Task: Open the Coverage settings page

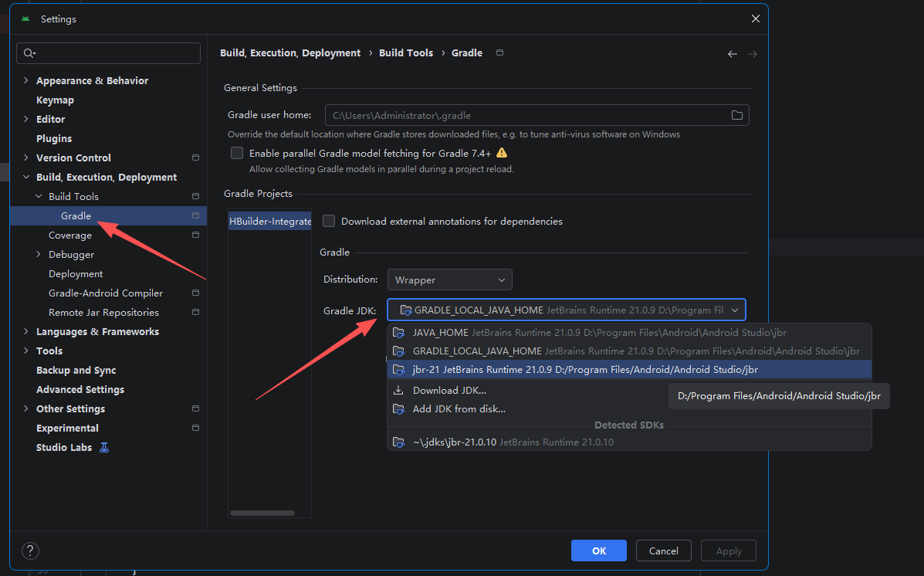Action: click(70, 235)
